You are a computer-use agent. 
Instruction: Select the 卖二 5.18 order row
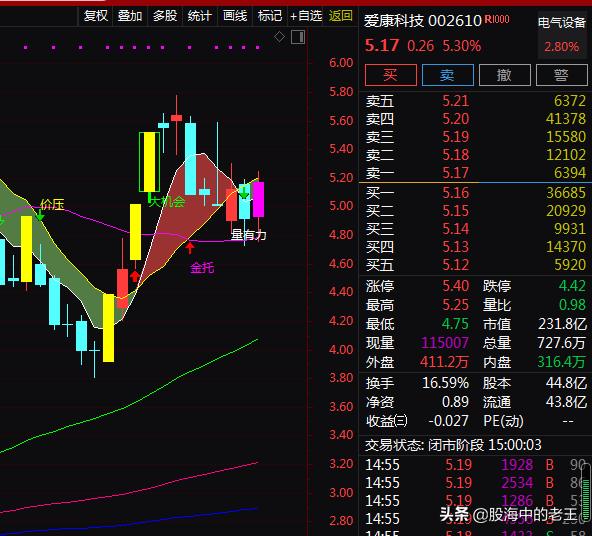coord(476,155)
